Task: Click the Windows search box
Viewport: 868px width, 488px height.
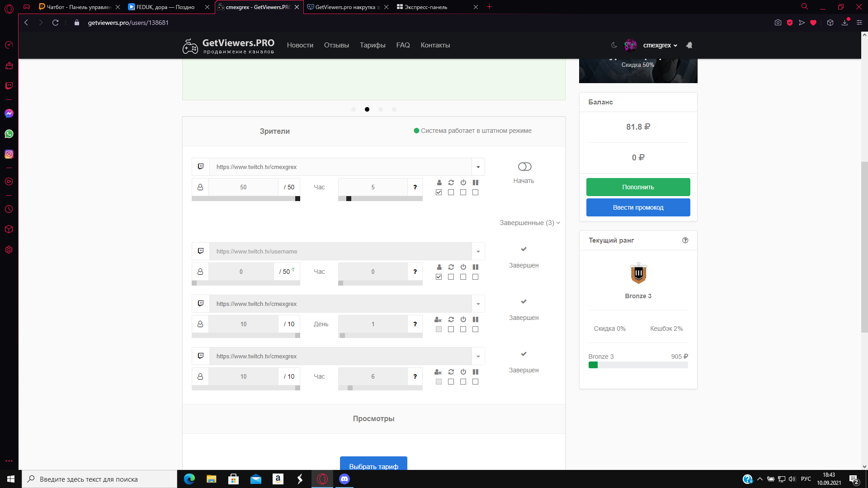Action: coord(99,479)
